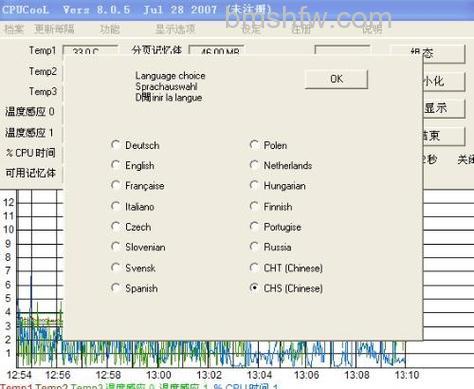Select the Deutsch language option

pos(135,145)
